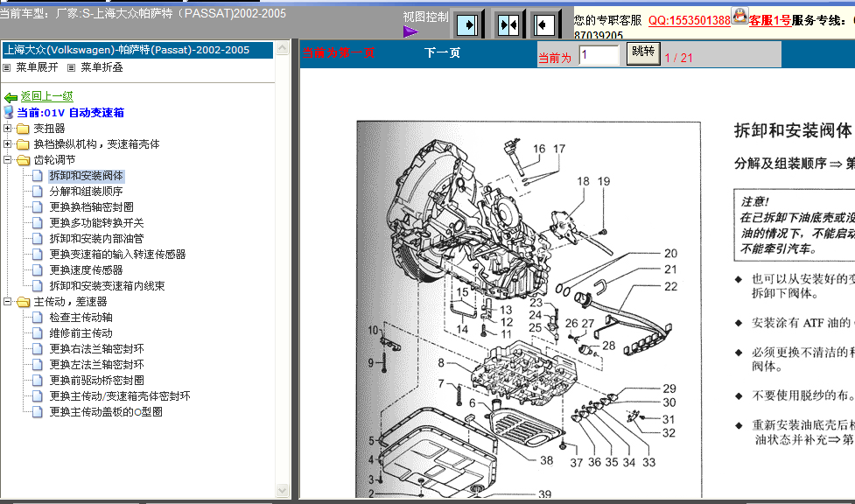Click the purple arrow beside 视图控制
Viewport: 855px width, 504px height.
tap(410, 31)
